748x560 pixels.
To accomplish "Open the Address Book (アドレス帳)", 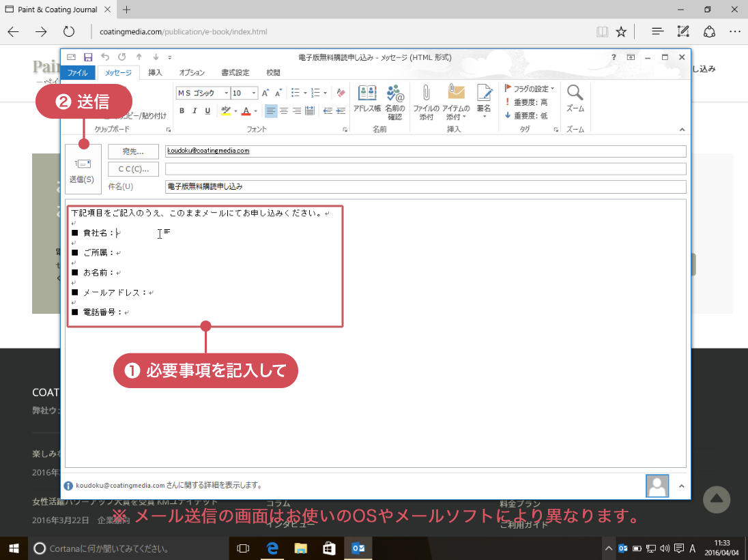I will point(366,102).
